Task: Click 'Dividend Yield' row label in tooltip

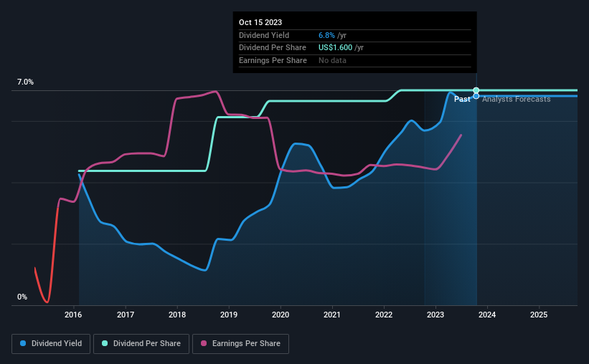Action: [264, 35]
